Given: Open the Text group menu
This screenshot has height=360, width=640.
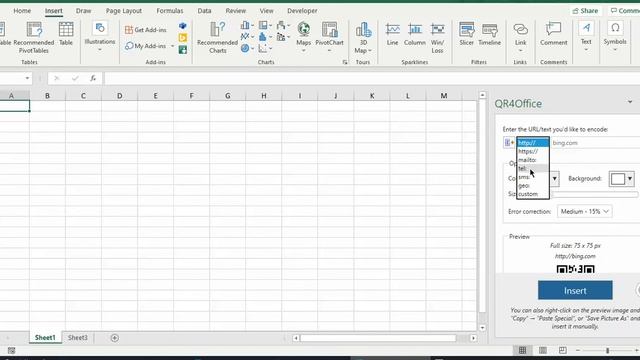Looking at the screenshot, I should (586, 37).
